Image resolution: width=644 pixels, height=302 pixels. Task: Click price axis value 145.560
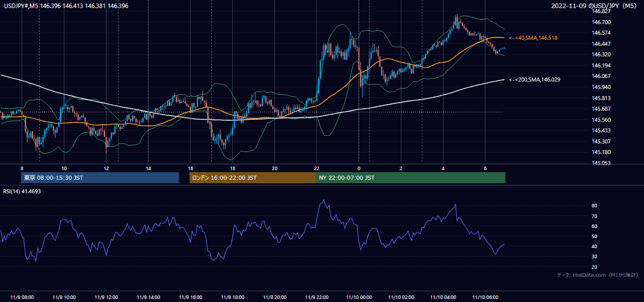click(602, 120)
